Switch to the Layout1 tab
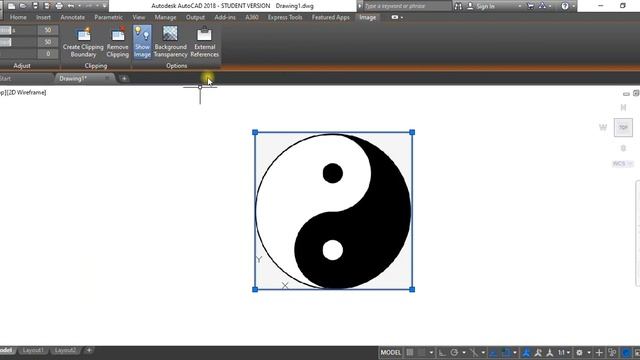This screenshot has width=640, height=360. click(33, 350)
